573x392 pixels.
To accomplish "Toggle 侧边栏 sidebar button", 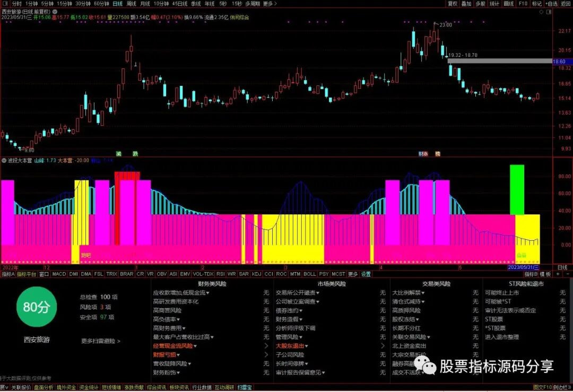I will (x=562, y=387).
